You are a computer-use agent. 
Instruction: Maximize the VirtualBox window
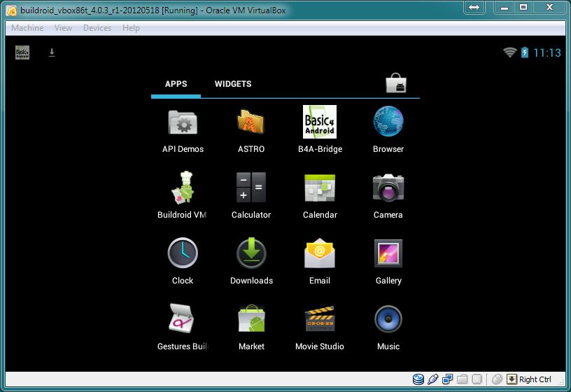coord(523,7)
